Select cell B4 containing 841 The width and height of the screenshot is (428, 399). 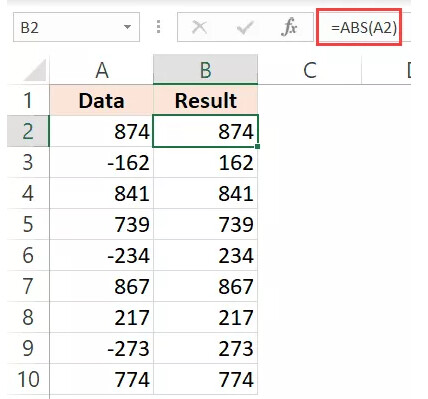(x=205, y=193)
